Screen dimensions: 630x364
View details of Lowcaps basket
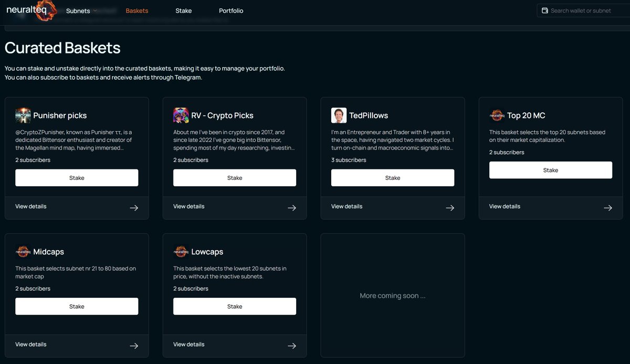(189, 344)
